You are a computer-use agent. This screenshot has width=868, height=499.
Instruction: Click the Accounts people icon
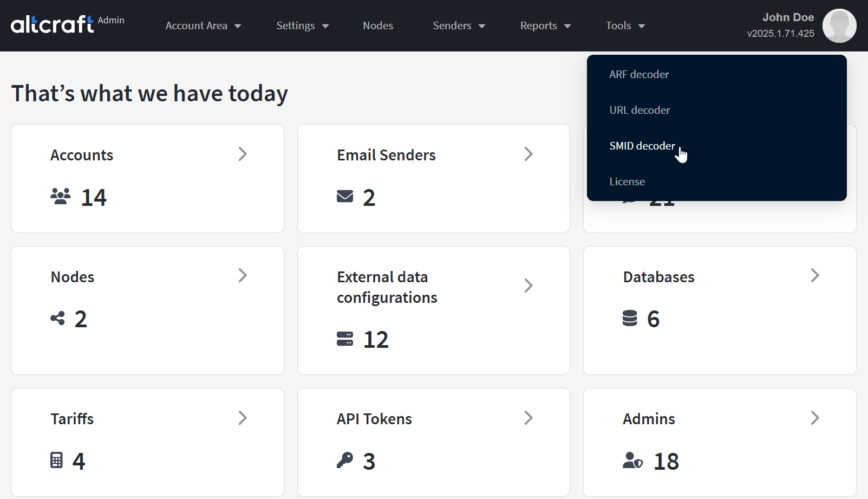[x=60, y=196]
